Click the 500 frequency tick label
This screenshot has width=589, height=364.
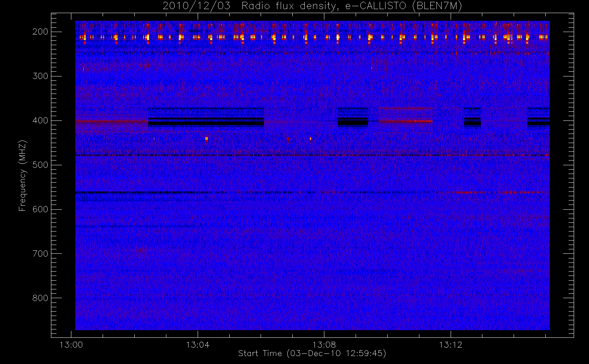tap(40, 165)
